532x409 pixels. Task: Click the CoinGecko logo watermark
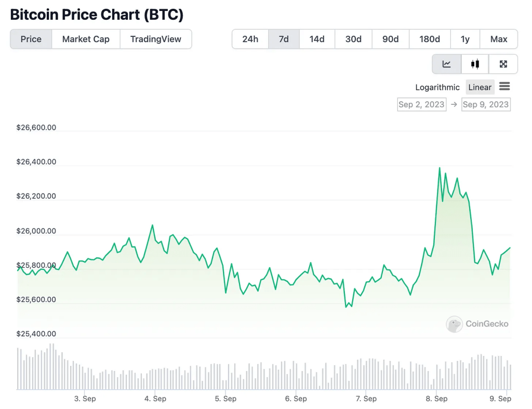(477, 324)
